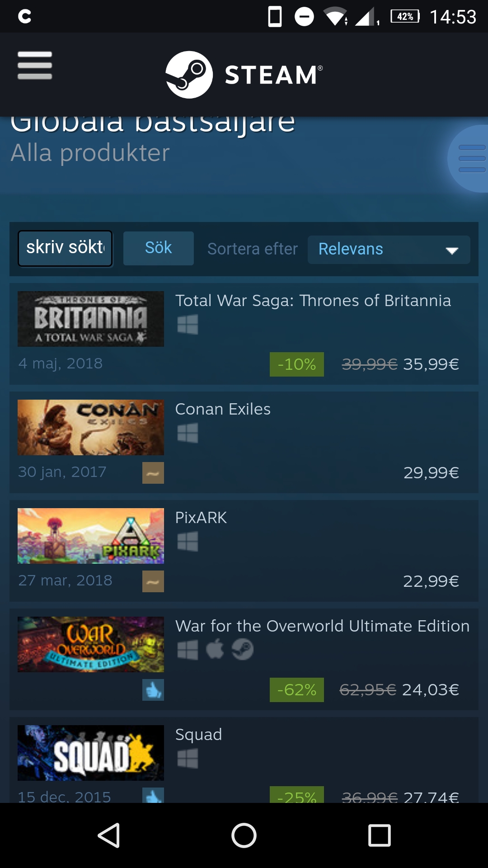Screen dimensions: 488x868
Task: Tap SteamOS platform icon on War for the Overworld
Action: 243,650
